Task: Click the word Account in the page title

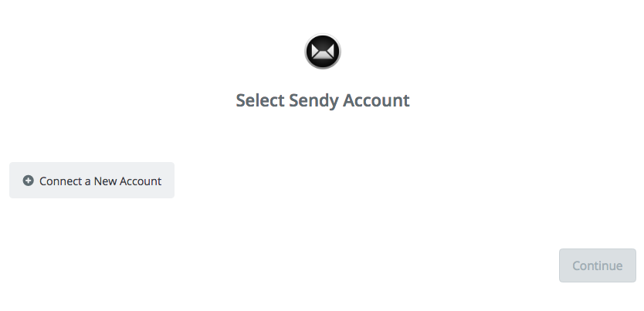Action: point(376,100)
